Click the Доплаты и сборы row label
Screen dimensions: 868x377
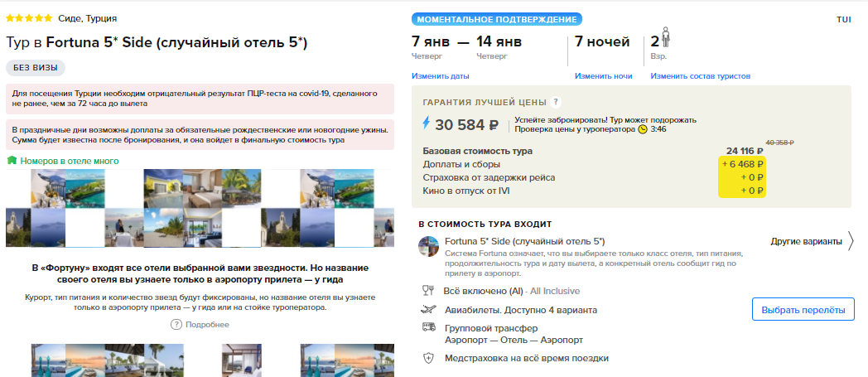pyautogui.click(x=461, y=164)
